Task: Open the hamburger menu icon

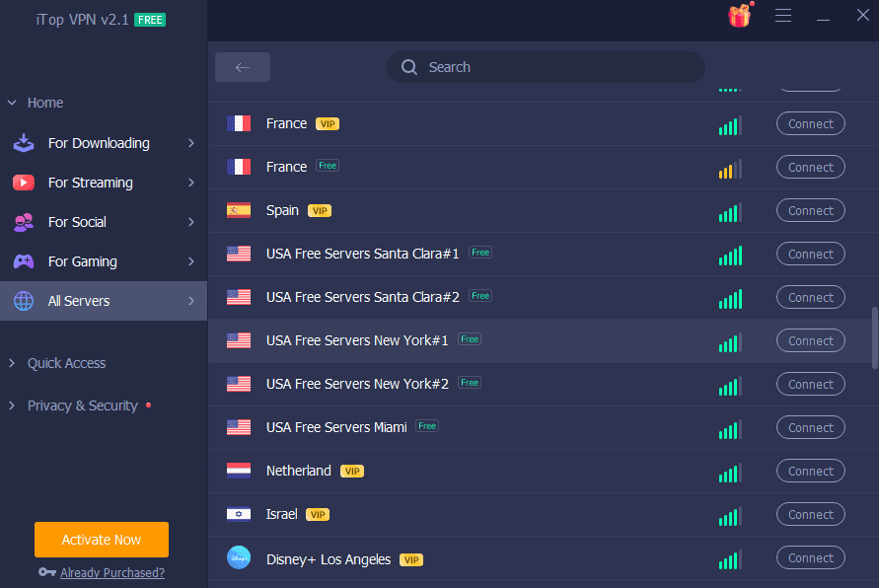Action: pos(783,16)
